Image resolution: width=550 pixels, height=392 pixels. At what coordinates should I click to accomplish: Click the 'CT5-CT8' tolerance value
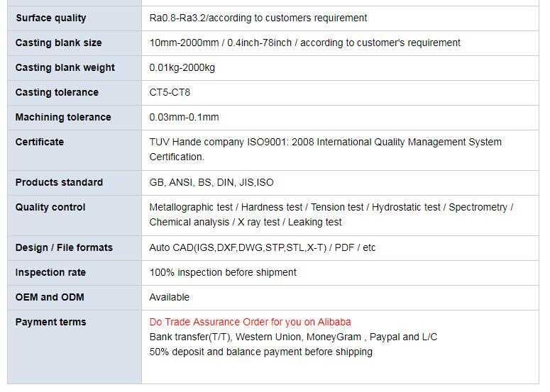(170, 92)
